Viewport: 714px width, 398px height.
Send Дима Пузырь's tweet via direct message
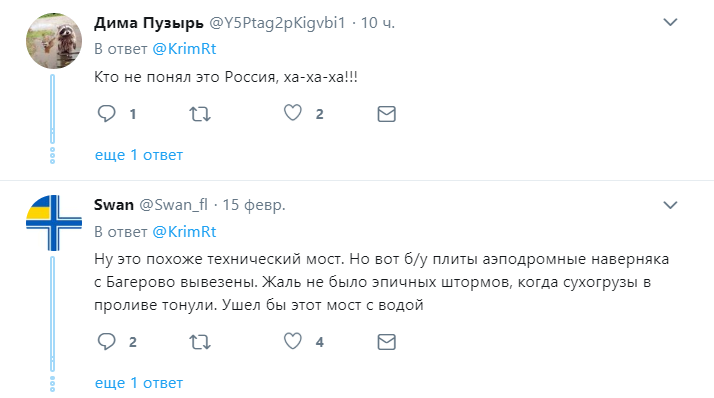point(387,114)
